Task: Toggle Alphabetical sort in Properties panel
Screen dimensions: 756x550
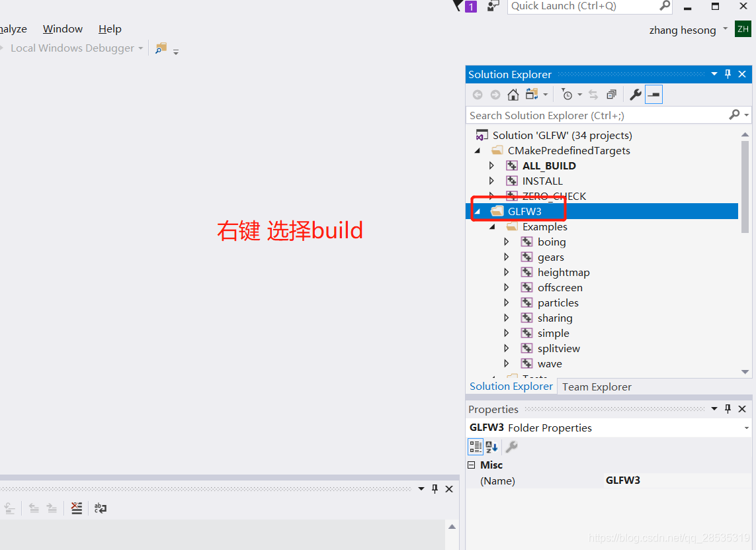Action: (492, 447)
